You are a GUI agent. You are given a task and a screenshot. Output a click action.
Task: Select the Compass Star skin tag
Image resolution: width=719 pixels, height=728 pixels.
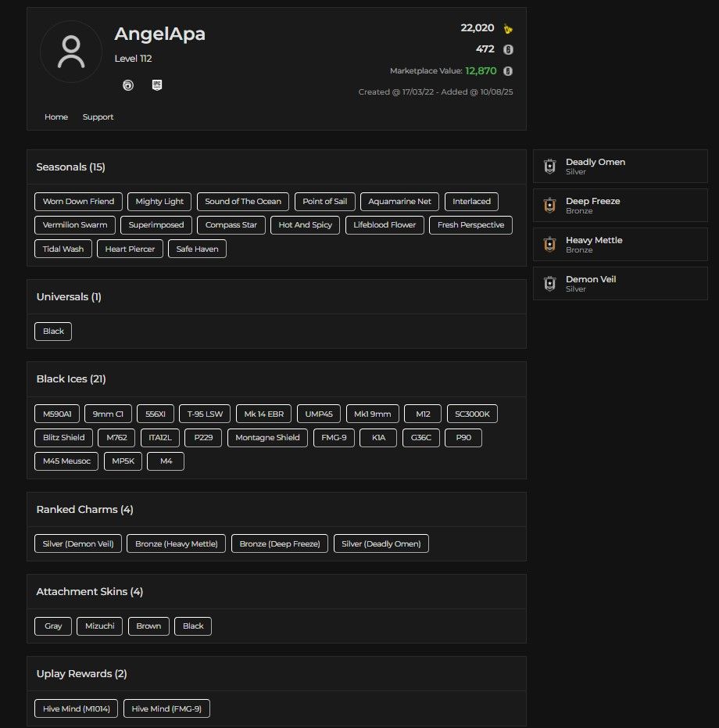[x=231, y=225]
